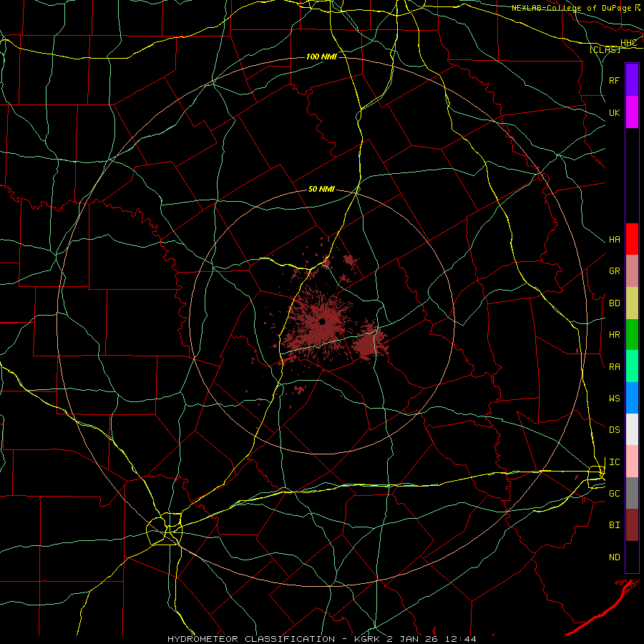Click the BI legend label
Viewport: 644px width, 644px height.
click(615, 525)
